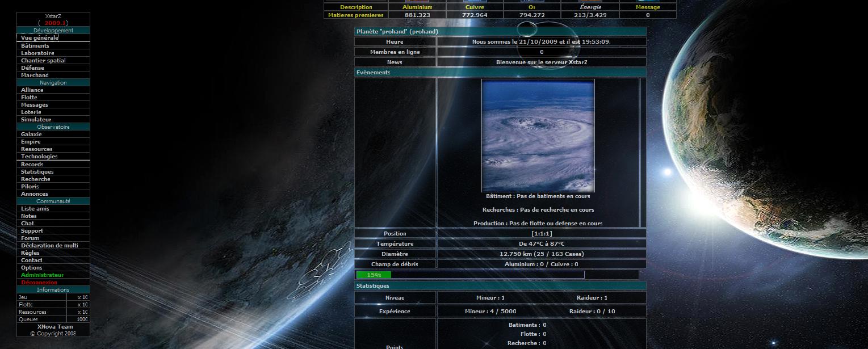Click the Queues value 1000
868x349 pixels.
pos(82,319)
